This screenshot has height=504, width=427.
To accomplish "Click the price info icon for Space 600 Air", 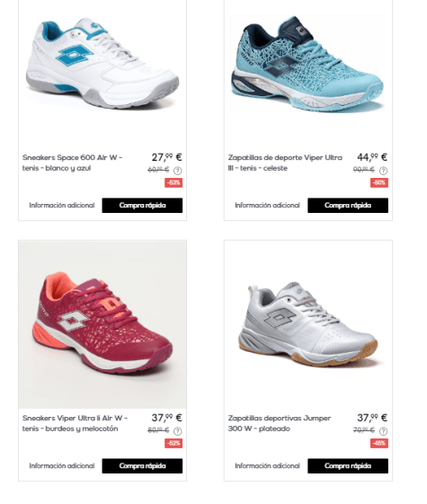I will (177, 171).
